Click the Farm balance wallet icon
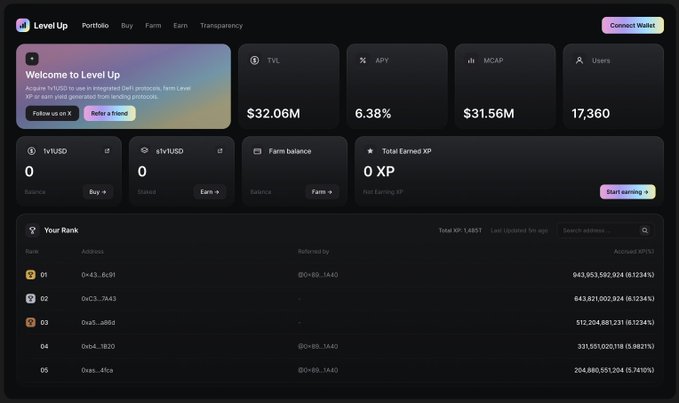The height and width of the screenshot is (403, 679). tap(257, 151)
